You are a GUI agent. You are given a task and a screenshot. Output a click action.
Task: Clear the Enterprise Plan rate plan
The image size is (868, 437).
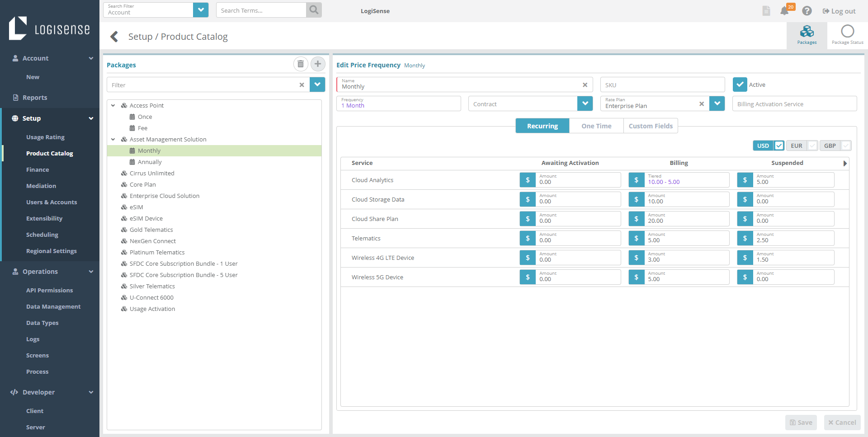(x=702, y=104)
